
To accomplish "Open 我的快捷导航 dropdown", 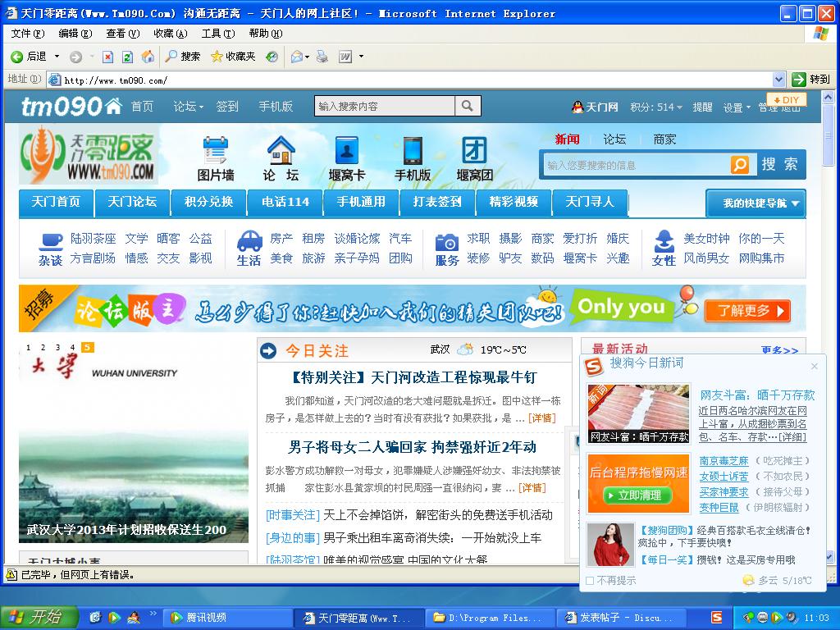I will coord(756,203).
